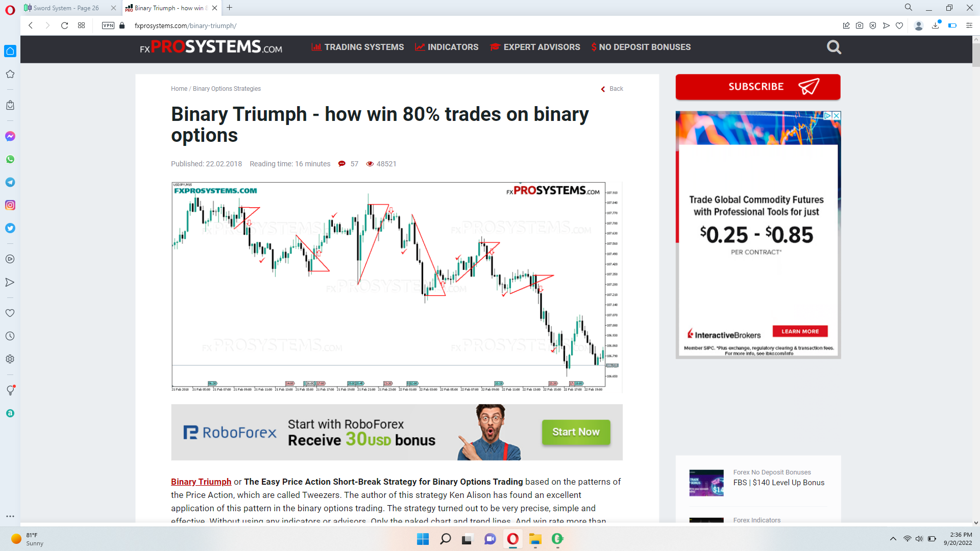This screenshot has height=551, width=980.
Task: Show hidden system tray icons chevron
Action: (893, 539)
